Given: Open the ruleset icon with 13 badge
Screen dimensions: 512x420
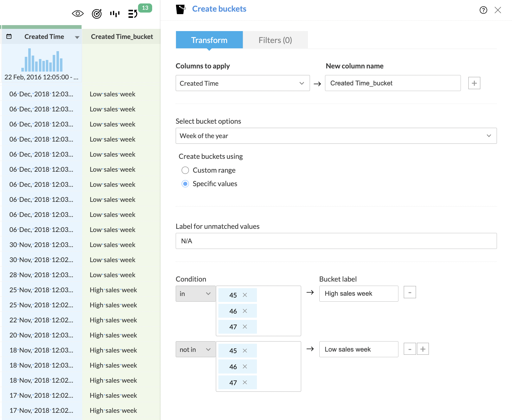Looking at the screenshot, I should click(133, 14).
